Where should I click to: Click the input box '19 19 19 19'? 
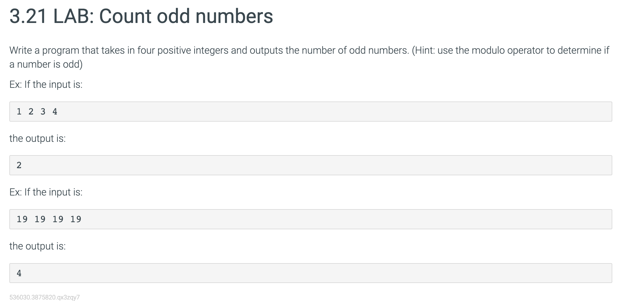pyautogui.click(x=311, y=219)
